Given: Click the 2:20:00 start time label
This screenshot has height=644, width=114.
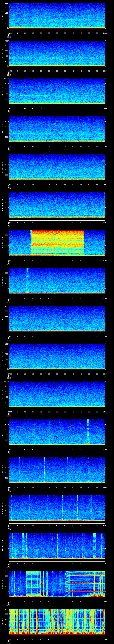Looking at the screenshot, I should [x=9, y=109].
